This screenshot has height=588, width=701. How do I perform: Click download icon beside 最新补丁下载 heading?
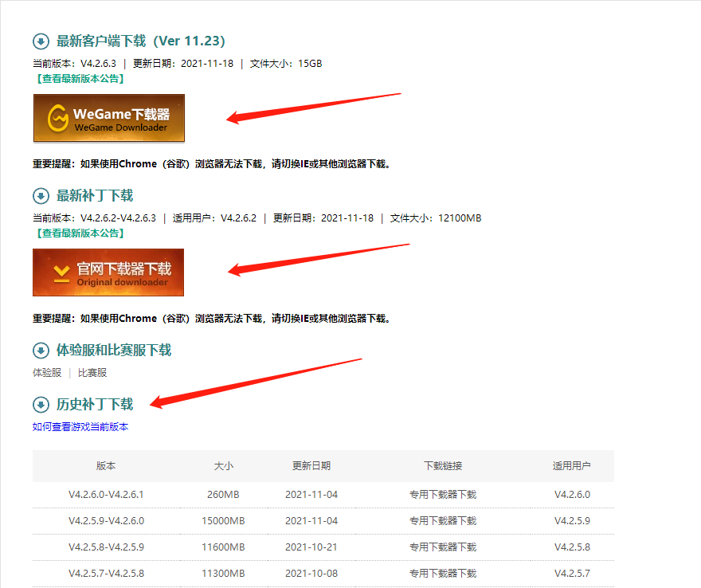(x=41, y=196)
